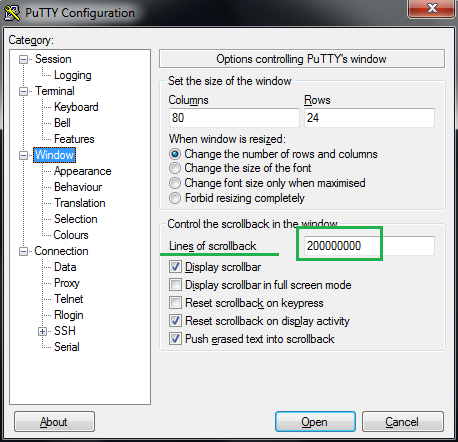Toggle Reset scrollback on keypress checkbox

[x=175, y=303]
